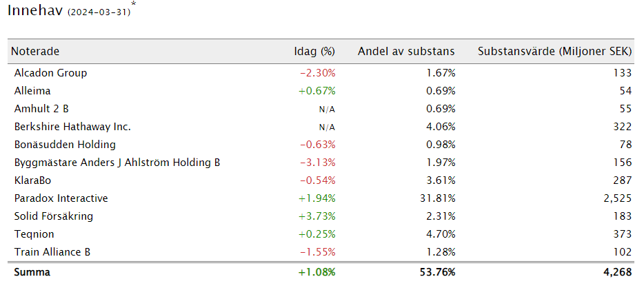This screenshot has width=644, height=290.
Task: Open Berkshire Hathaway Inc. entry
Action: click(72, 127)
